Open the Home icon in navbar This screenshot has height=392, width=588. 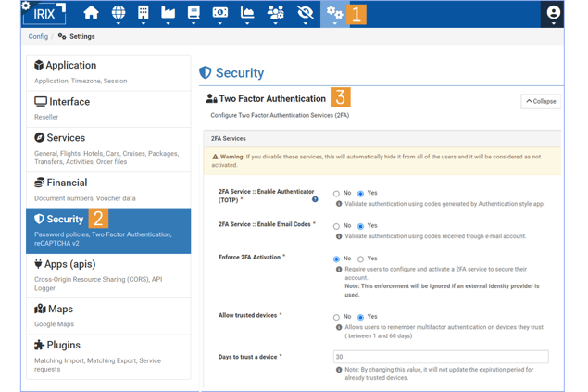coord(91,14)
